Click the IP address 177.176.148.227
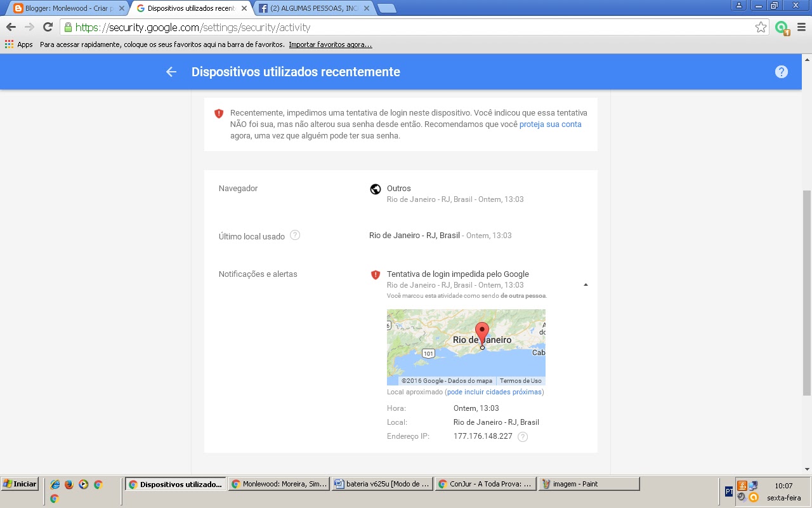 (483, 436)
